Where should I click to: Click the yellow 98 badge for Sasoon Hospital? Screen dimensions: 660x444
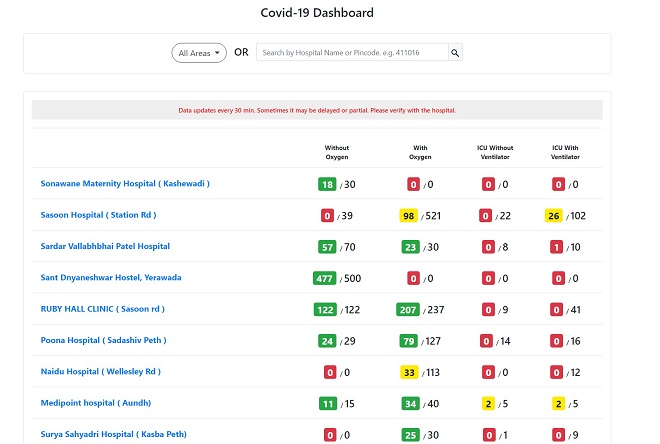pos(408,215)
